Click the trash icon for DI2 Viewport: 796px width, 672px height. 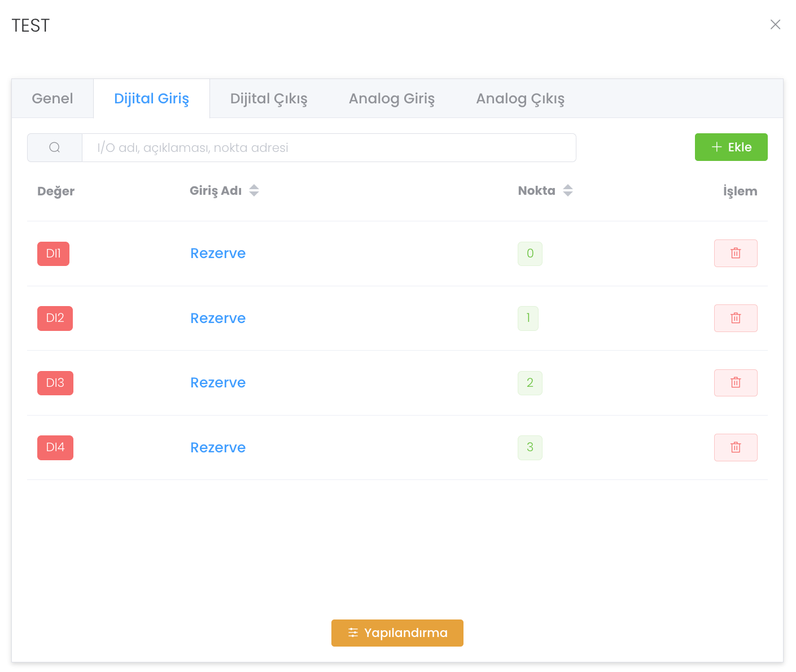click(735, 318)
